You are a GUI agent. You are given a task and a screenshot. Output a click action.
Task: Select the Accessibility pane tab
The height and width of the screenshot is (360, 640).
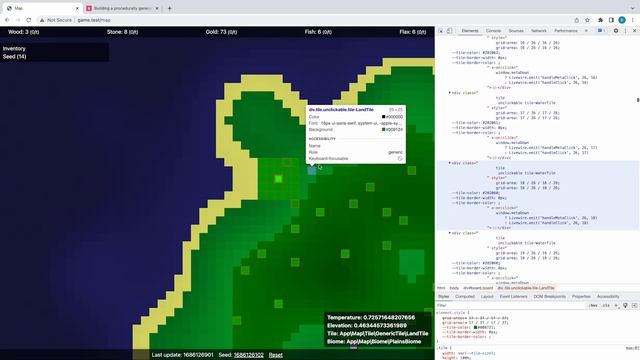pyautogui.click(x=608, y=297)
